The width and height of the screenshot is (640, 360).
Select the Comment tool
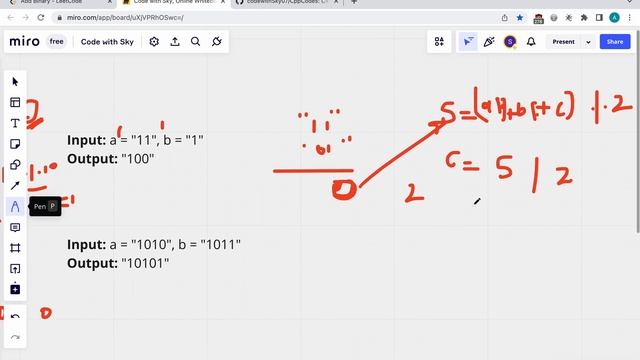click(15, 227)
